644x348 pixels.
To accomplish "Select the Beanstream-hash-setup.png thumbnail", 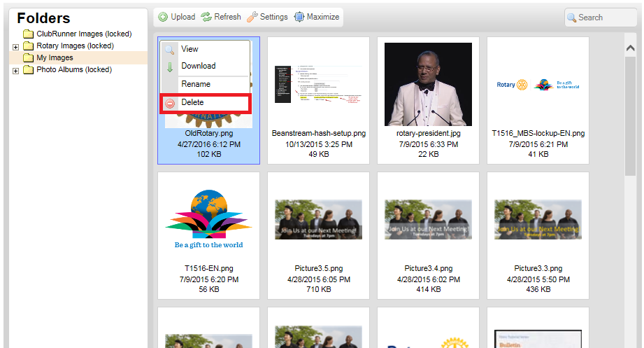I will (x=318, y=85).
